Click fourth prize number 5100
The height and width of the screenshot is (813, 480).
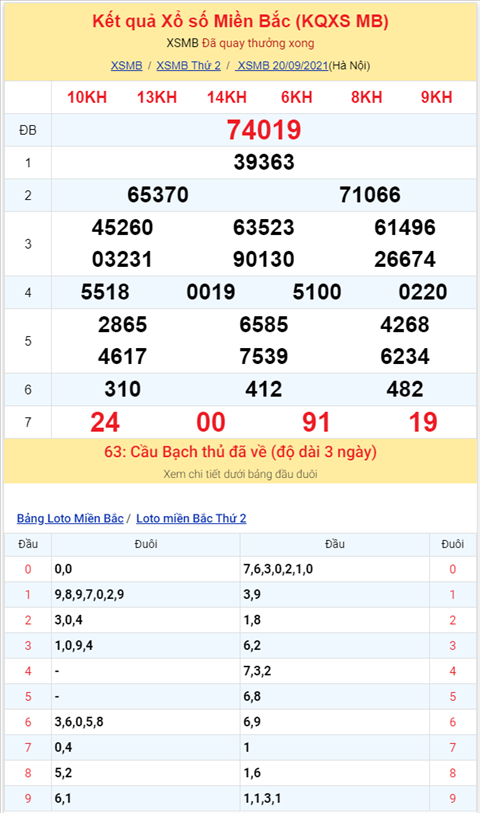(x=317, y=292)
